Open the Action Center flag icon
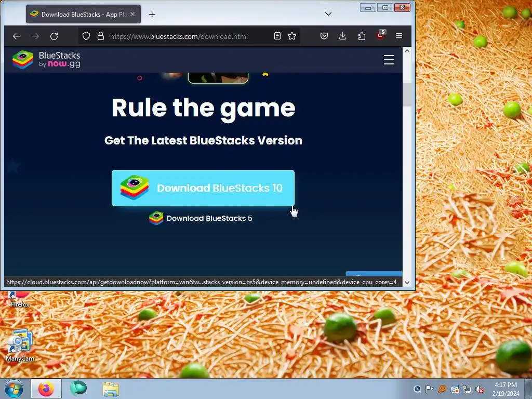Screen dimensions: 532x399 pos(430,389)
